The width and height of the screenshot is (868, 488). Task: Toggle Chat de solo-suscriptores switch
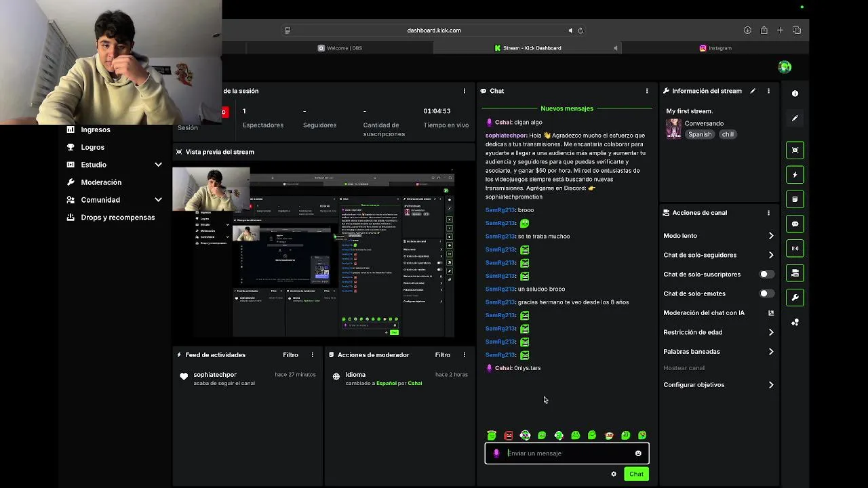pyautogui.click(x=766, y=274)
